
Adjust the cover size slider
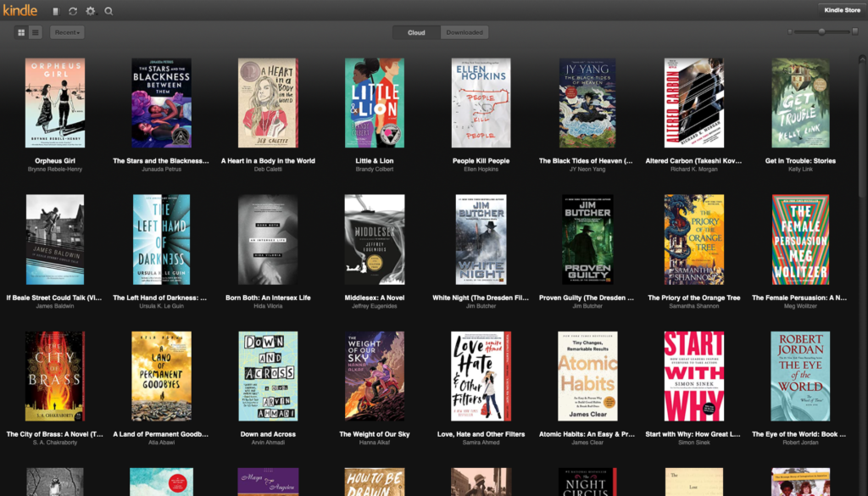pyautogui.click(x=822, y=31)
